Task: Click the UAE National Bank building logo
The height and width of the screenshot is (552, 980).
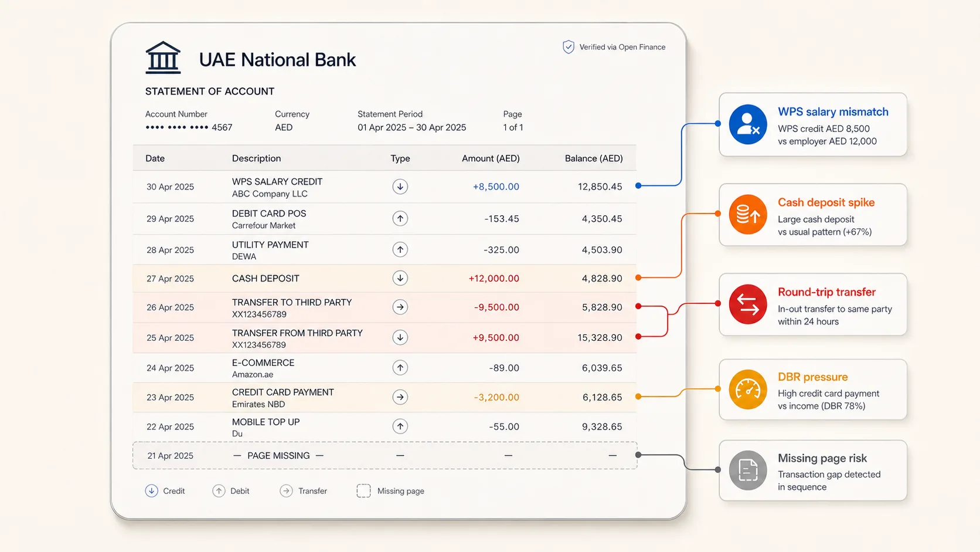Action: pos(163,58)
